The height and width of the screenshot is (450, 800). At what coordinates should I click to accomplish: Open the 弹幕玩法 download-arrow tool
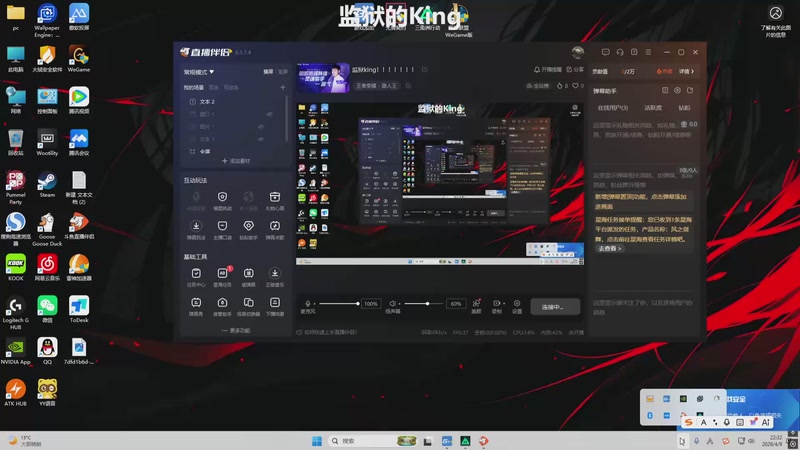tap(196, 229)
